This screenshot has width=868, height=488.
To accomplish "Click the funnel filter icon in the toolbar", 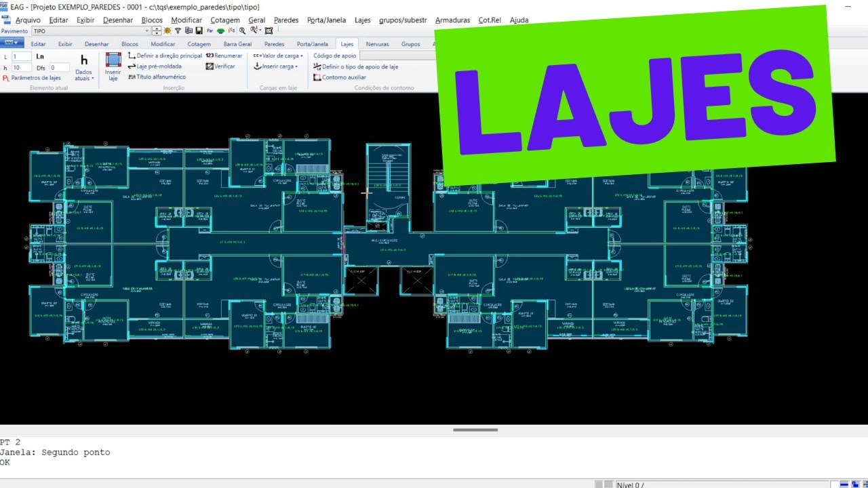I will [178, 30].
